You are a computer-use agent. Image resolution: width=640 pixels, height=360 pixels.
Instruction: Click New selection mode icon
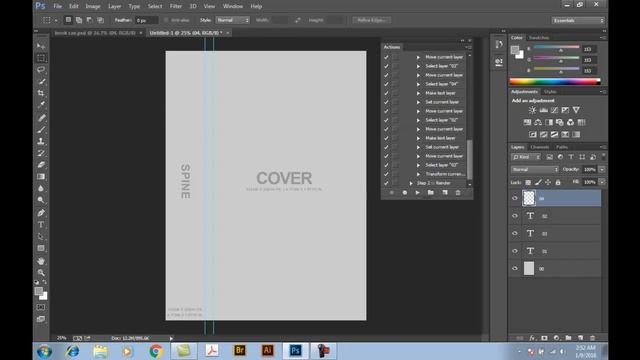point(68,20)
